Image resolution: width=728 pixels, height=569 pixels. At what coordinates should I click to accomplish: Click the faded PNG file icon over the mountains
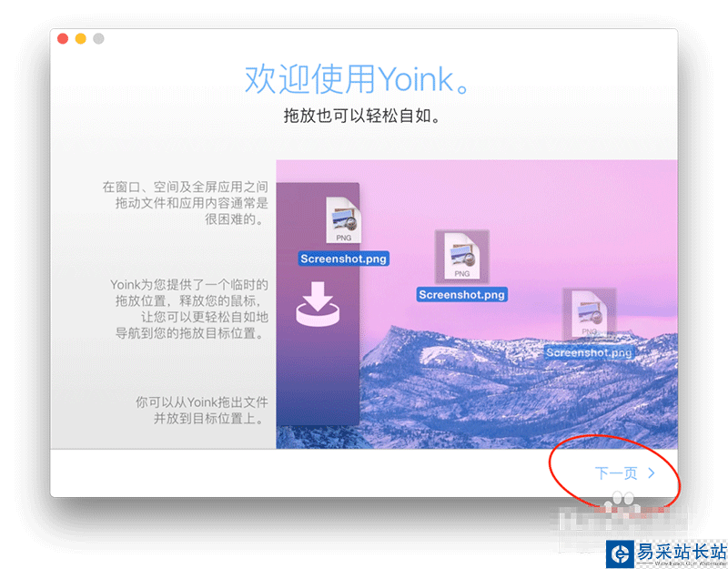point(589,313)
